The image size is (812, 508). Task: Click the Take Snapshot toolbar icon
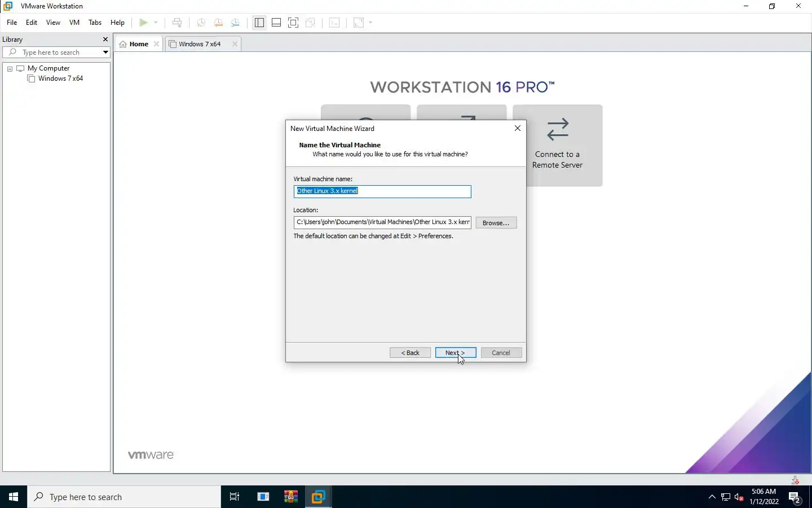(x=201, y=23)
